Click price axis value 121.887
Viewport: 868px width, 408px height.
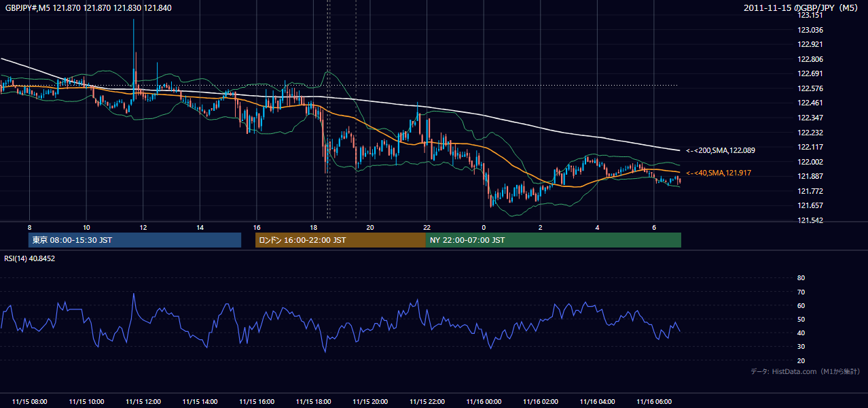tap(810, 177)
